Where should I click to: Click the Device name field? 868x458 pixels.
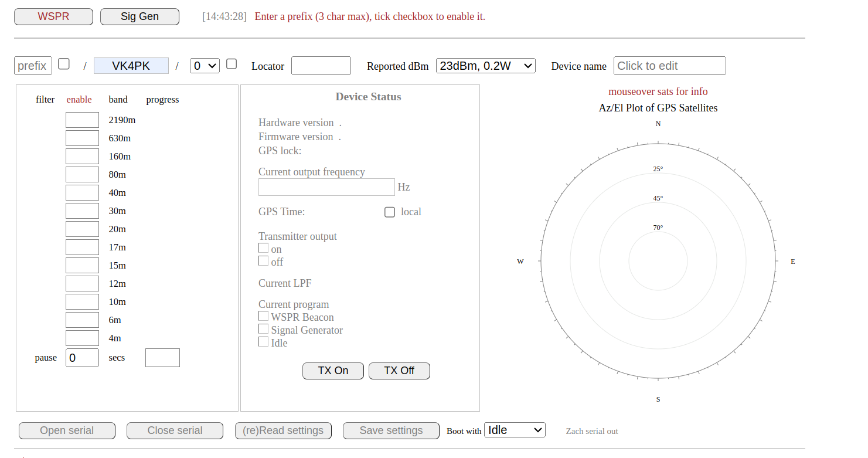(x=669, y=66)
